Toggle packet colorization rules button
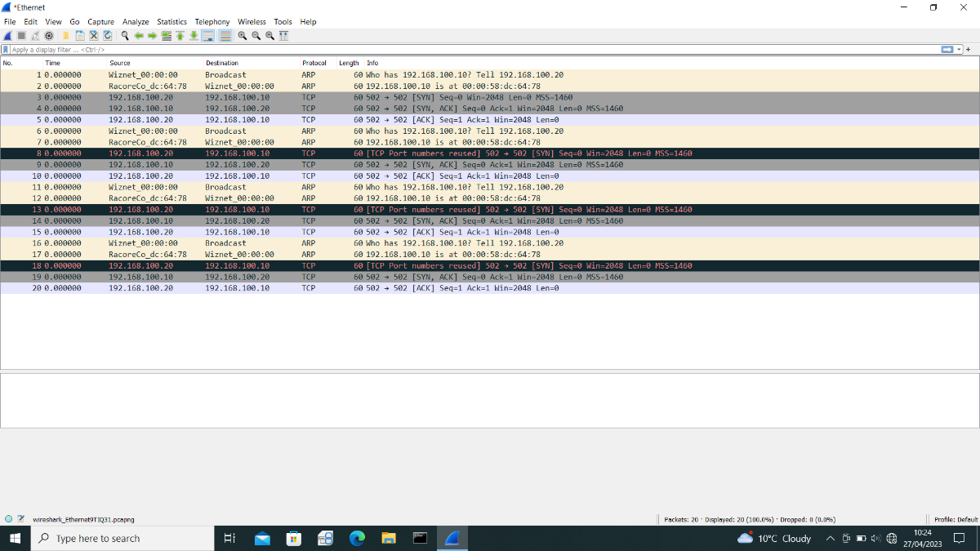Image resolution: width=980 pixels, height=551 pixels. (225, 36)
